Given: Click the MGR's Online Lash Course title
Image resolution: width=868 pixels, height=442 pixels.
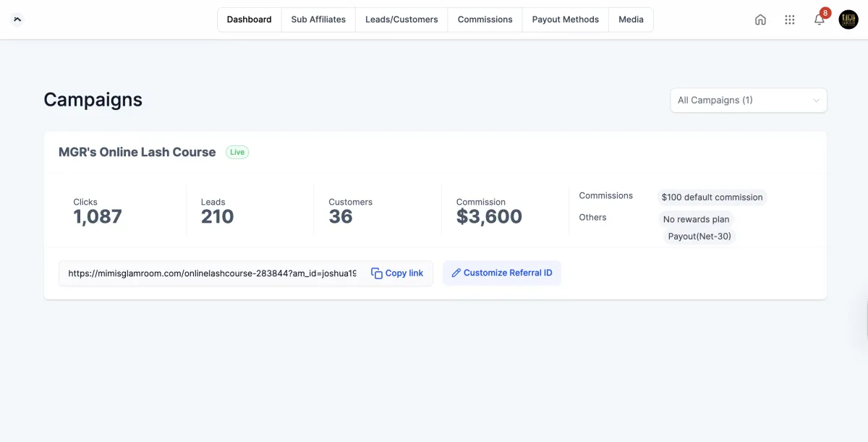Looking at the screenshot, I should [x=137, y=152].
